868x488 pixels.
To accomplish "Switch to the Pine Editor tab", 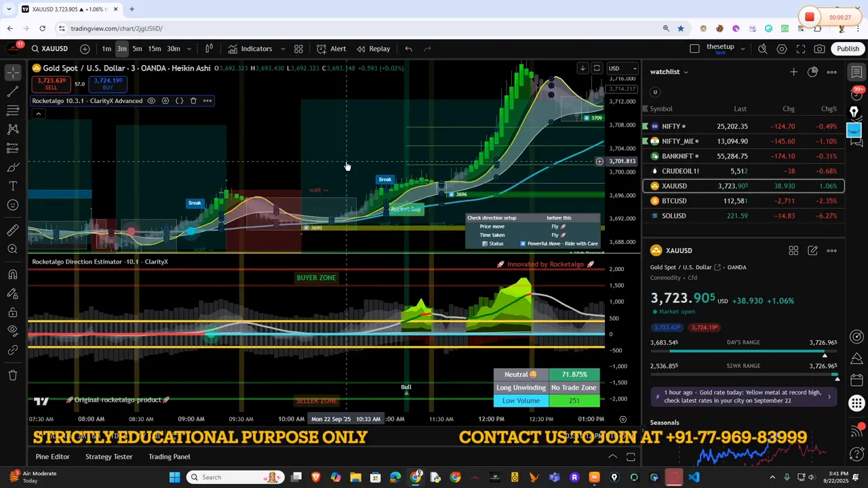I will 52,457.
